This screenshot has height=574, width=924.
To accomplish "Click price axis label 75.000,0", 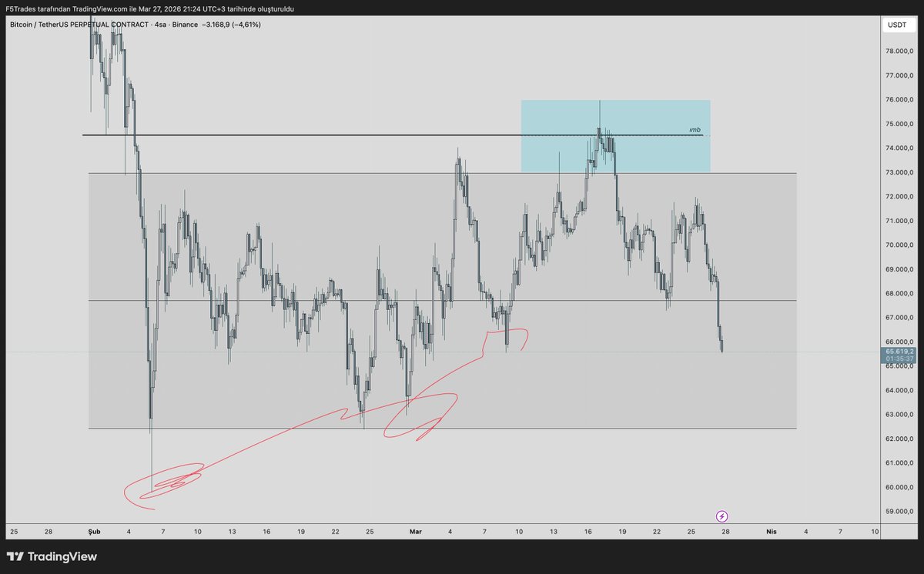I will (x=899, y=124).
